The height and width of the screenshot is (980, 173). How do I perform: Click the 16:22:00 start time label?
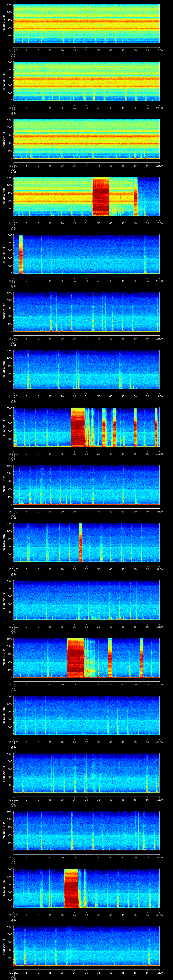pos(13,50)
